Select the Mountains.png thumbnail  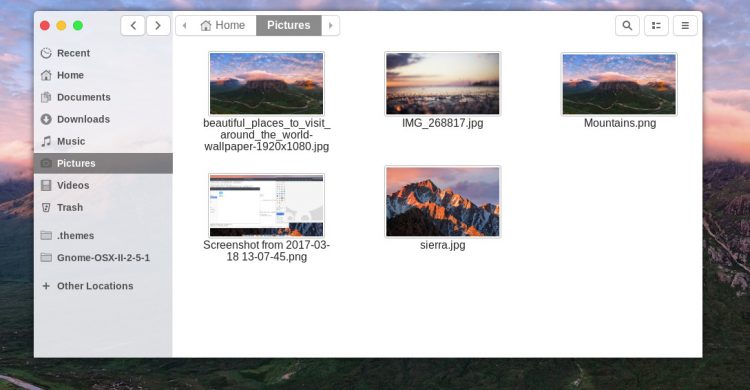[619, 84]
